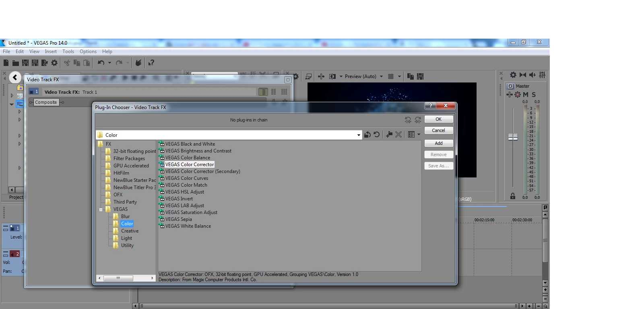Open interactive tutorials hand icon
The width and height of the screenshot is (644, 309).
pos(138,63)
